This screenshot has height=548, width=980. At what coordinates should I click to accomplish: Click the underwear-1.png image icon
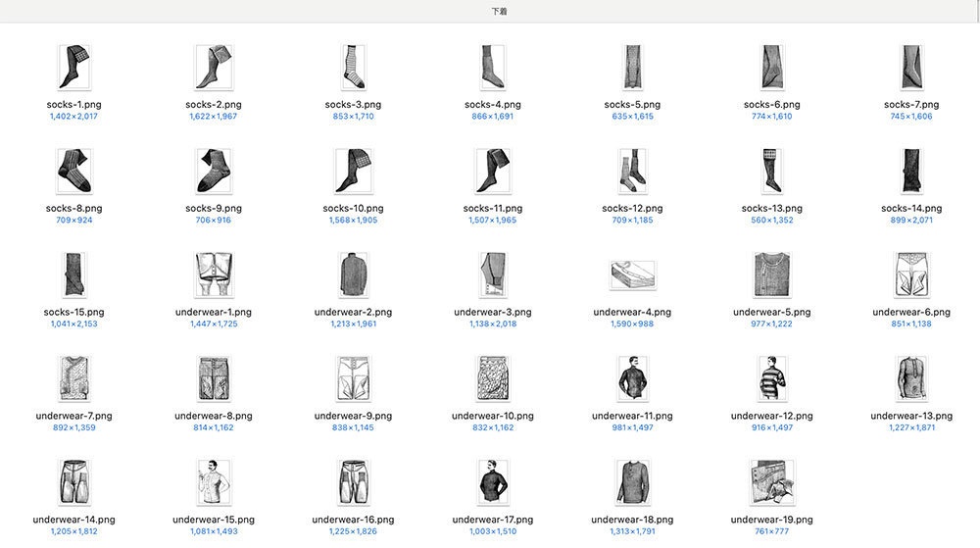pos(214,274)
